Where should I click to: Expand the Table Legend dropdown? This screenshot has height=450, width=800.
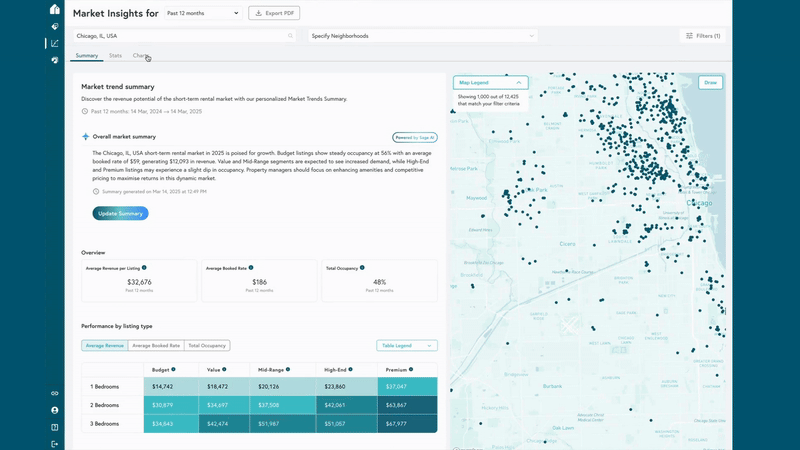[407, 345]
